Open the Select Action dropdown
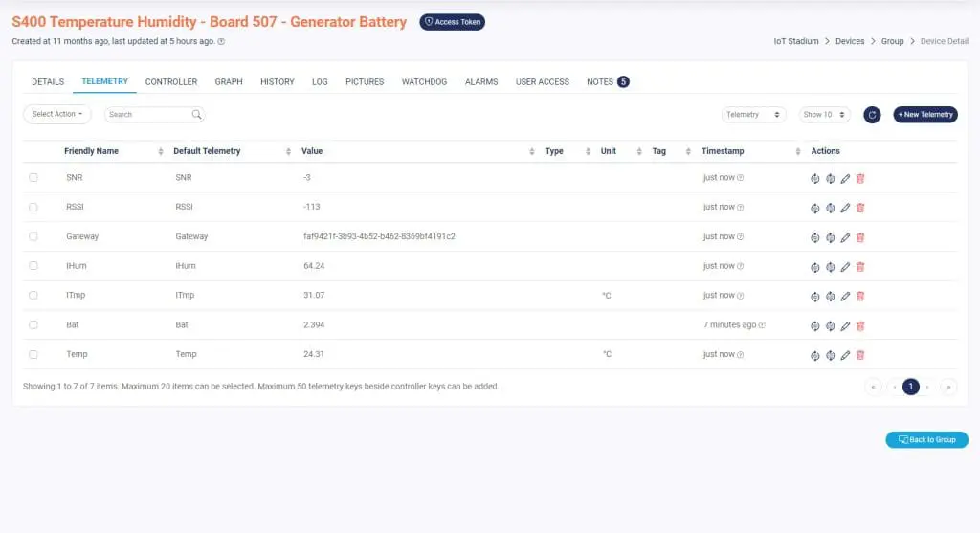Screen dimensions: 980x533 tap(56, 114)
